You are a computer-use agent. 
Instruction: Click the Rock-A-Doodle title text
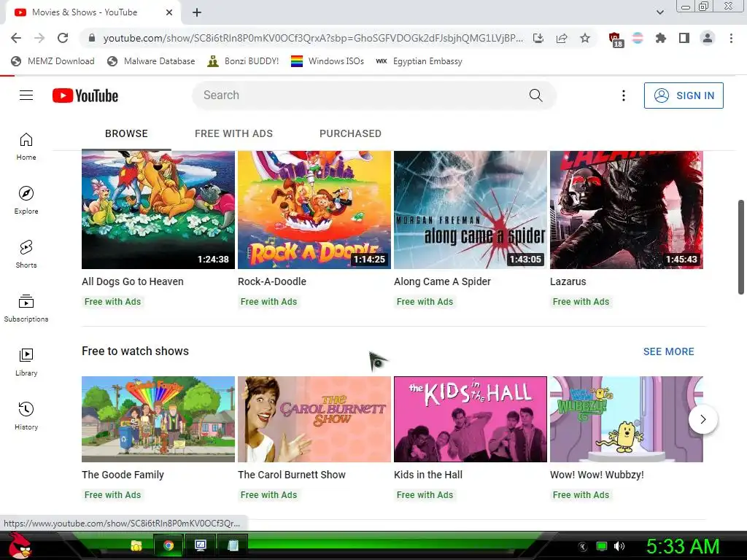click(x=272, y=281)
